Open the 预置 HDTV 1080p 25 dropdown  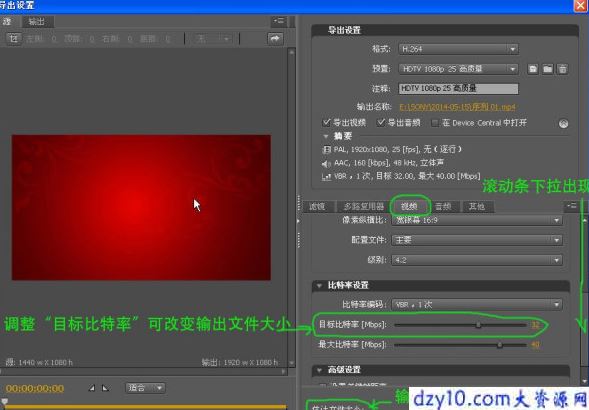458,69
